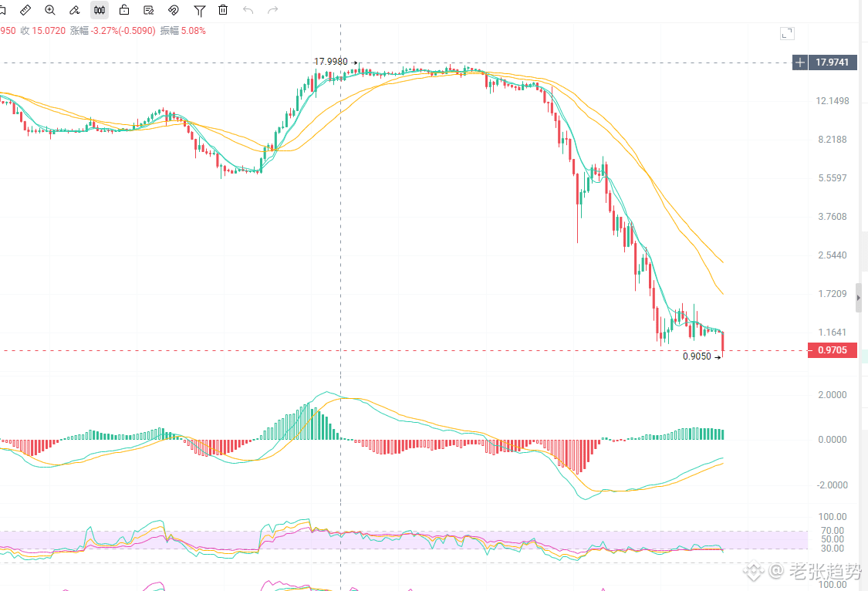This screenshot has width=868, height=591.
Task: Click the plus button beside 17.9741 price
Action: [800, 62]
